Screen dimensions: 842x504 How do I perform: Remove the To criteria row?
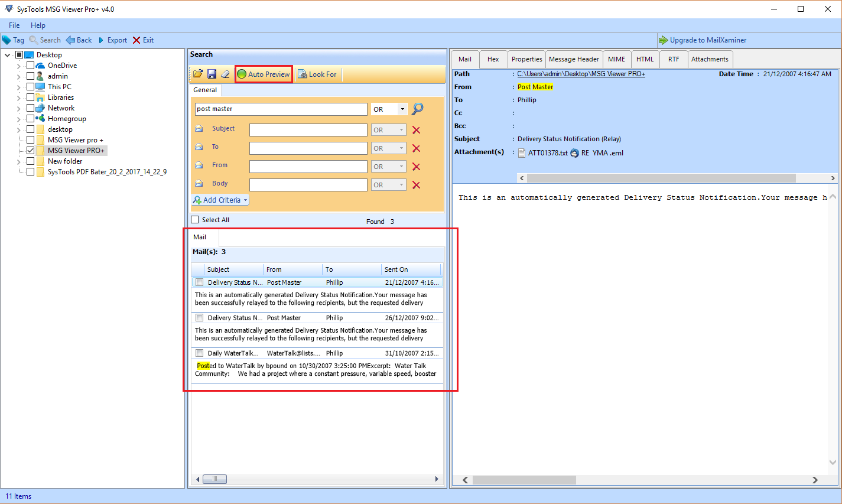pyautogui.click(x=416, y=148)
